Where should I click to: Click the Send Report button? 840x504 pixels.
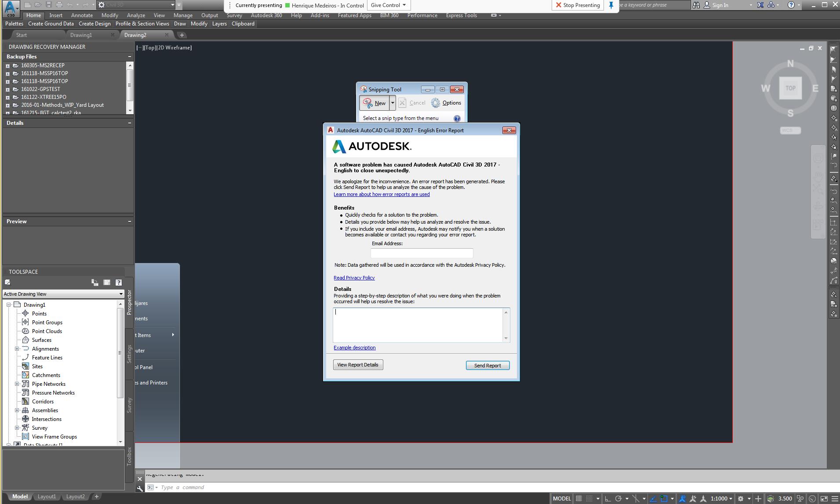[x=487, y=365]
